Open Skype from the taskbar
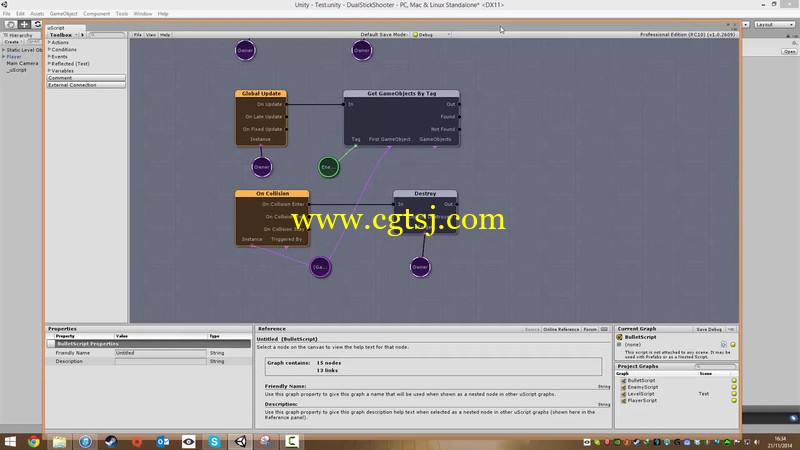The image size is (800, 450). tap(214, 441)
